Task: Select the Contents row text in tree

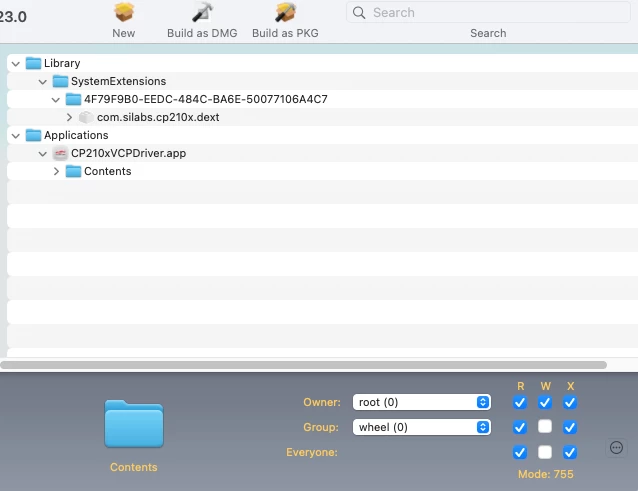Action: pyautogui.click(x=107, y=171)
